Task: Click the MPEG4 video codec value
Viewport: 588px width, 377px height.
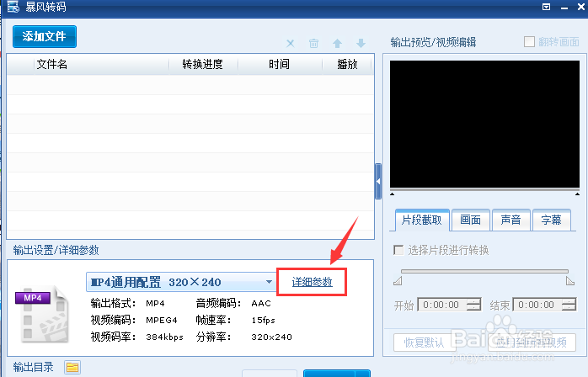Action: coord(161,320)
